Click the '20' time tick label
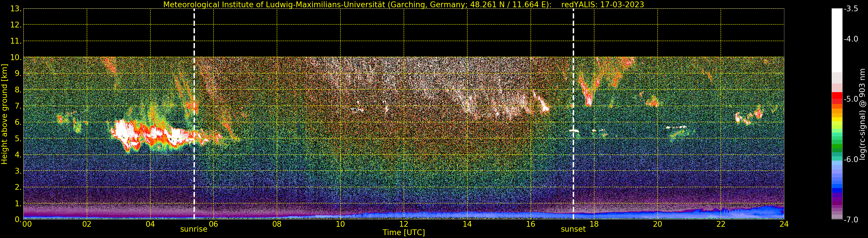868x238 pixels. (x=657, y=224)
